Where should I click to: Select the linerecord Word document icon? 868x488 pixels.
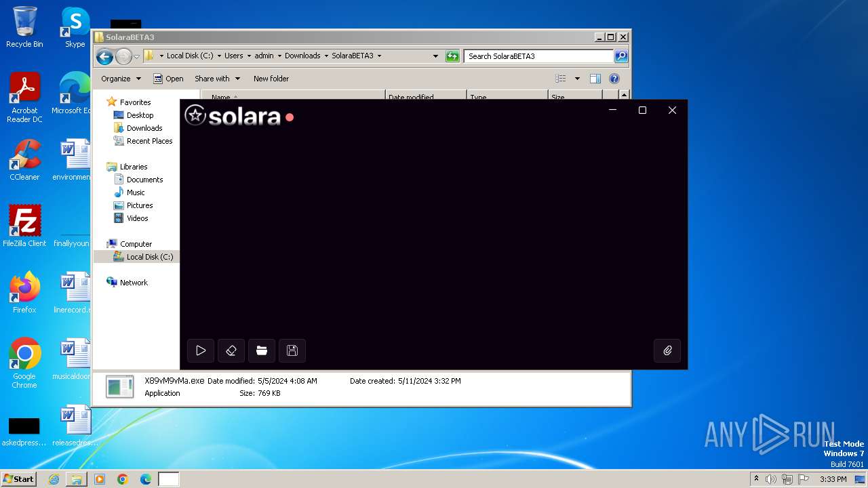(72, 293)
